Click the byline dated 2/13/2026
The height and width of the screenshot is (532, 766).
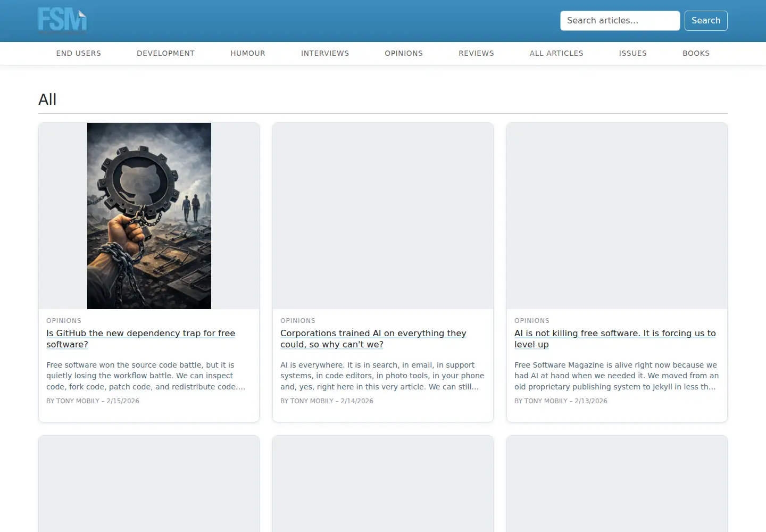[x=561, y=401]
